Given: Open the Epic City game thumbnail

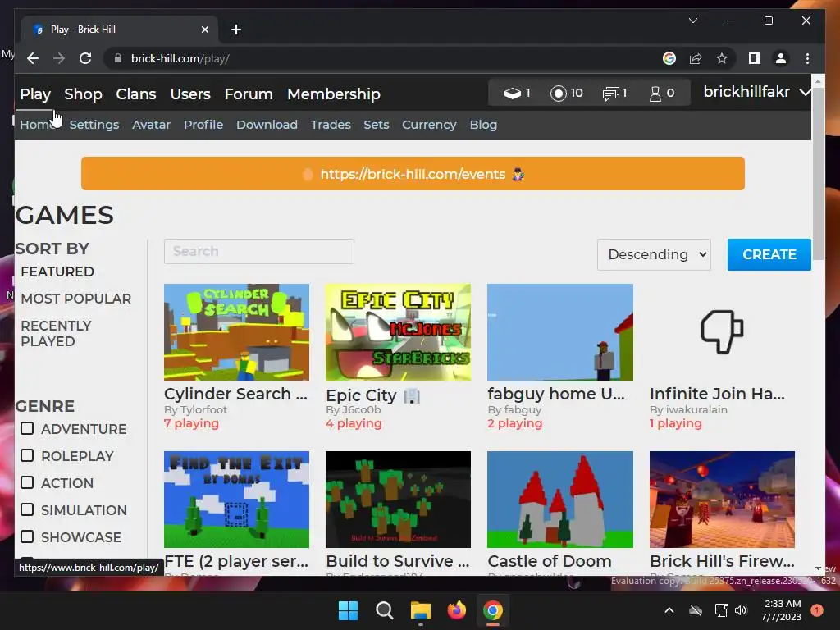Looking at the screenshot, I should pyautogui.click(x=398, y=332).
